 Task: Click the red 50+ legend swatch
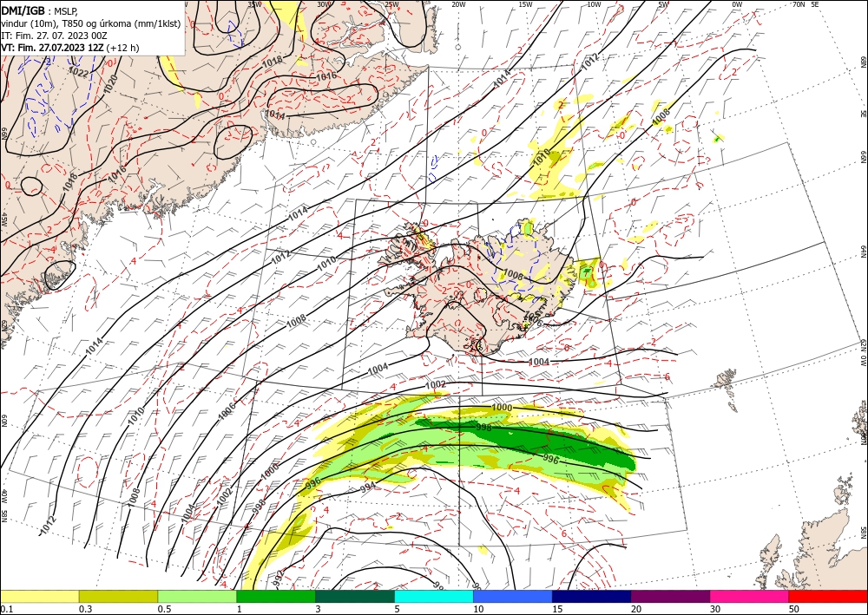pyautogui.click(x=828, y=596)
